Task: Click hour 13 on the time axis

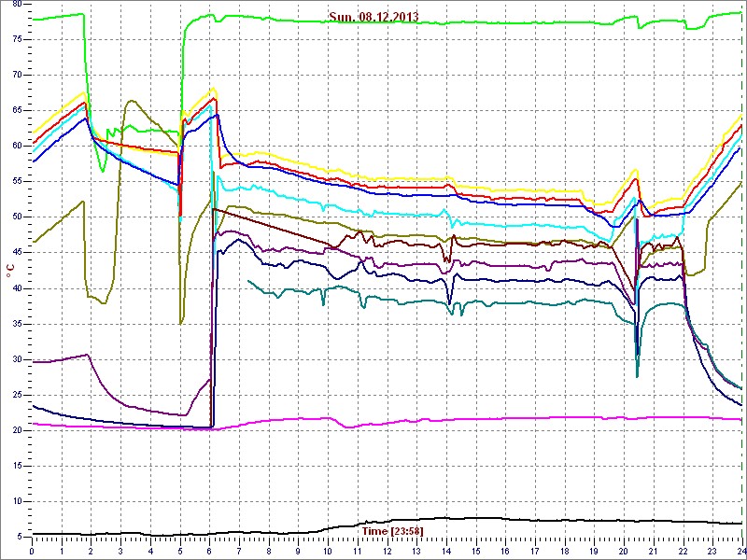Action: [x=416, y=550]
